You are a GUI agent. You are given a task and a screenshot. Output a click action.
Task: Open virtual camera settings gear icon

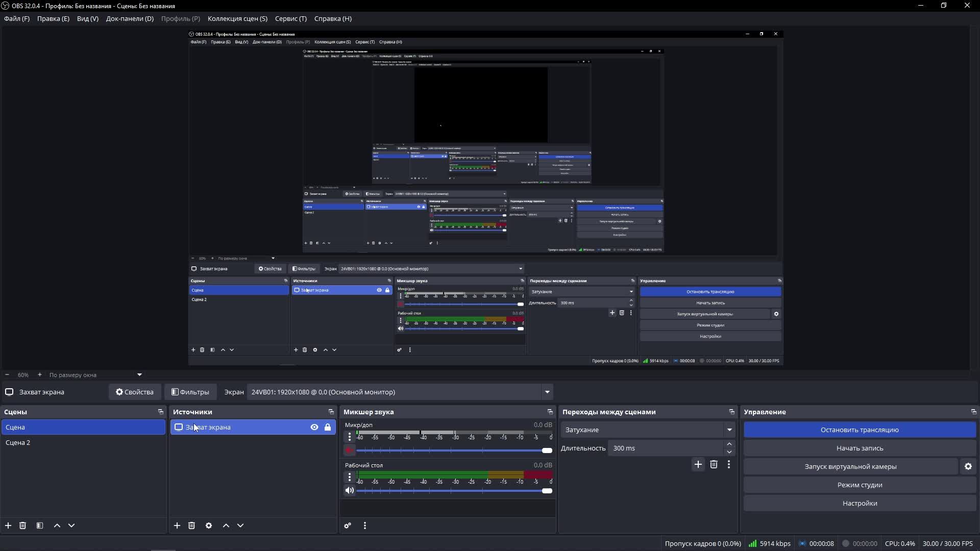(x=968, y=466)
